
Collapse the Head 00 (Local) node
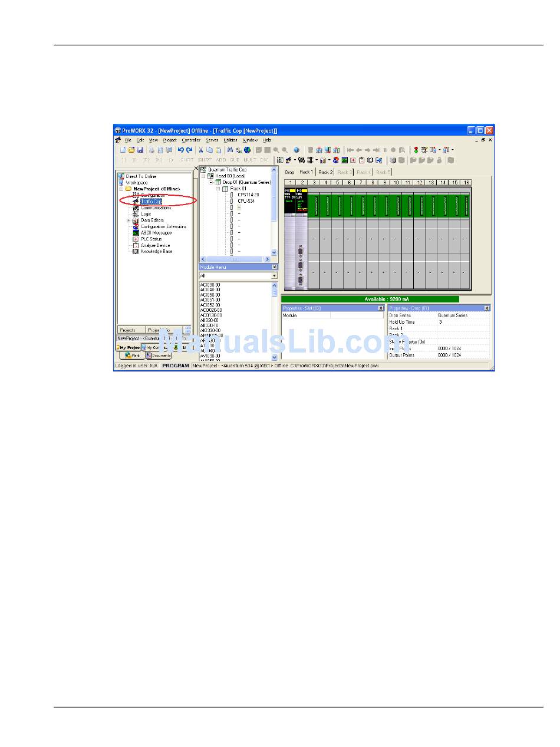(x=203, y=176)
